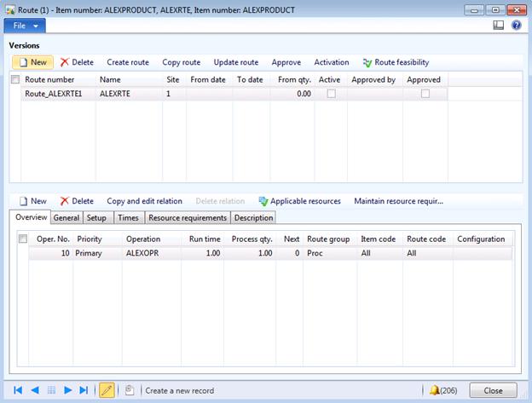
Task: Click the Route code All cell
Action: [x=428, y=253]
